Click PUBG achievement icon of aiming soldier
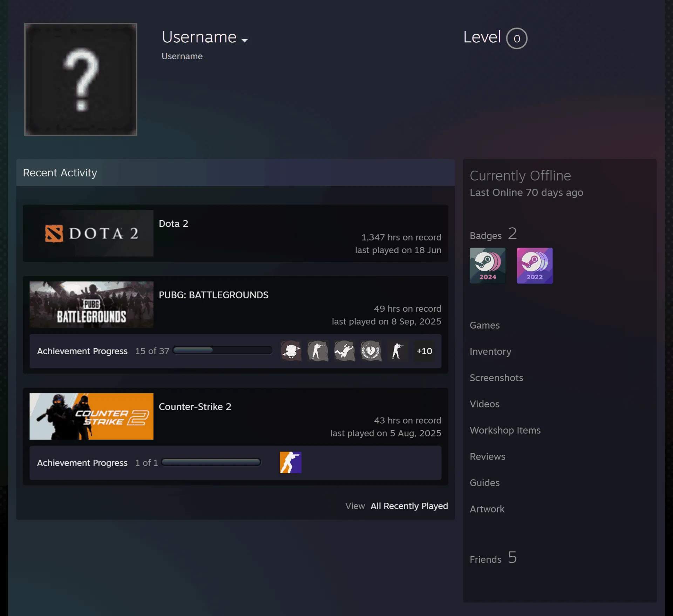This screenshot has width=673, height=616. (318, 351)
